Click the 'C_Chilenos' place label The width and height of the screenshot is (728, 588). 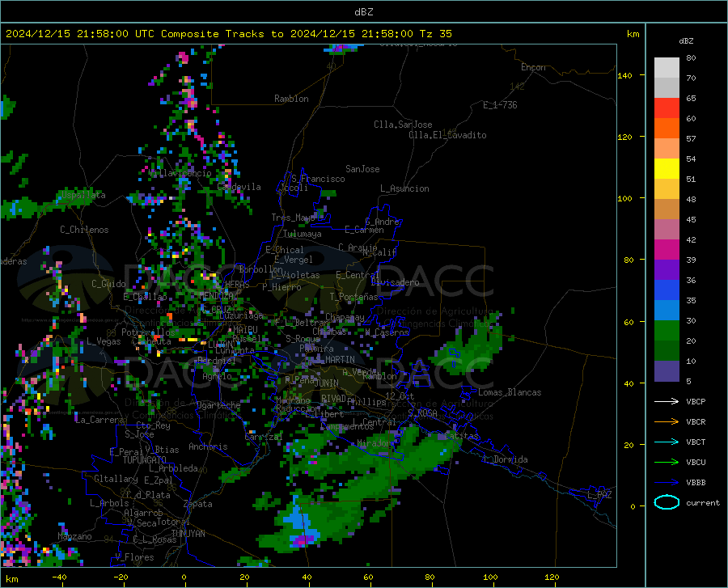[84, 230]
